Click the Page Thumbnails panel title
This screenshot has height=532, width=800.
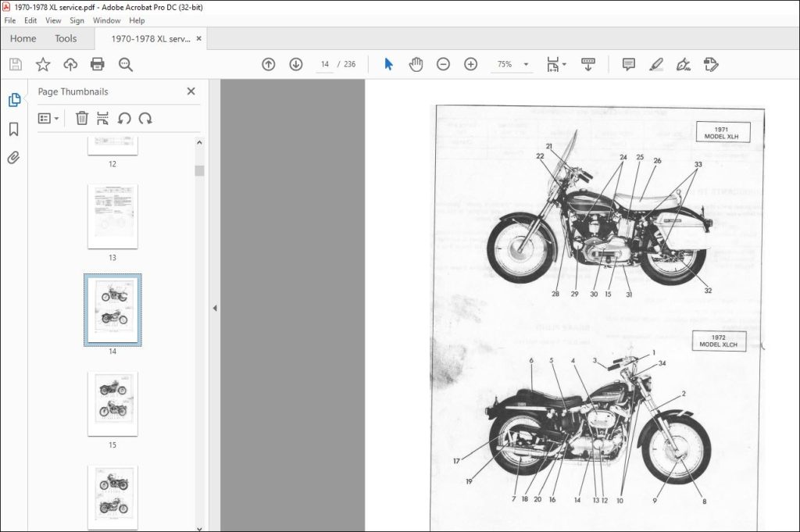73,92
